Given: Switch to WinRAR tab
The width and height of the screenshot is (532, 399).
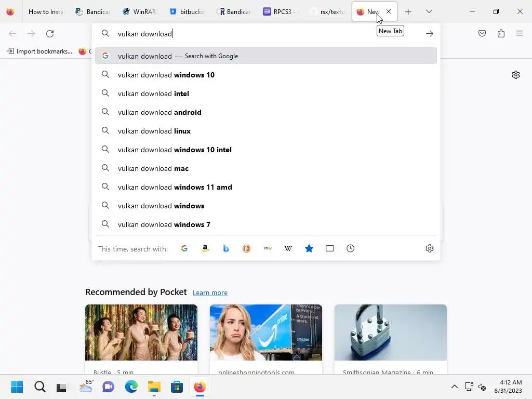Looking at the screenshot, I should [x=139, y=12].
